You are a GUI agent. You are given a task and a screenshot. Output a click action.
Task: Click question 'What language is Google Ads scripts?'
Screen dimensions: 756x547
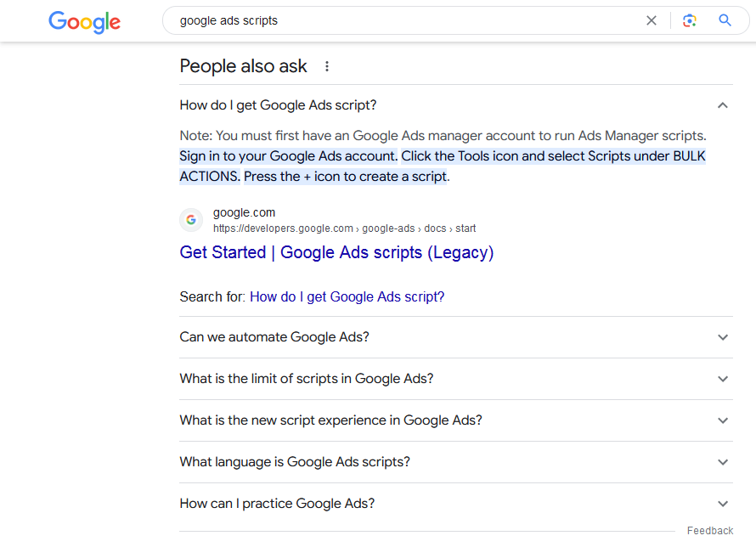[x=295, y=462]
